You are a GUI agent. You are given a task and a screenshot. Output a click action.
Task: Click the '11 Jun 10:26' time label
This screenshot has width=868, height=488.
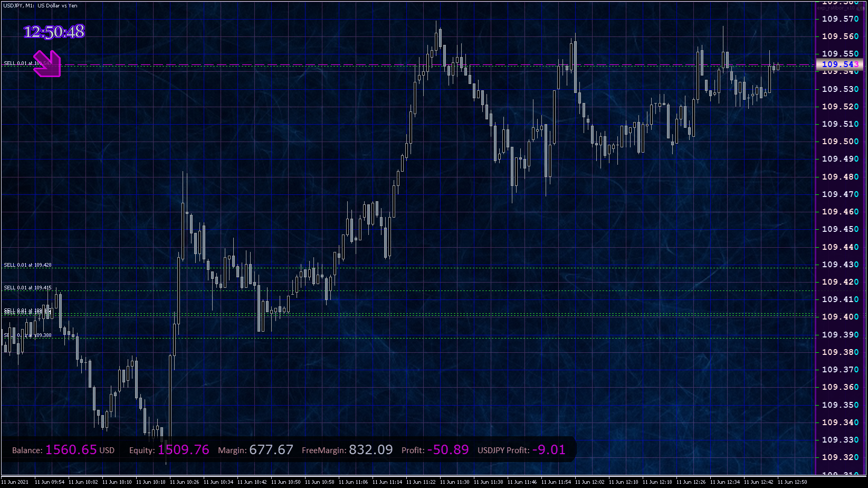[185, 482]
